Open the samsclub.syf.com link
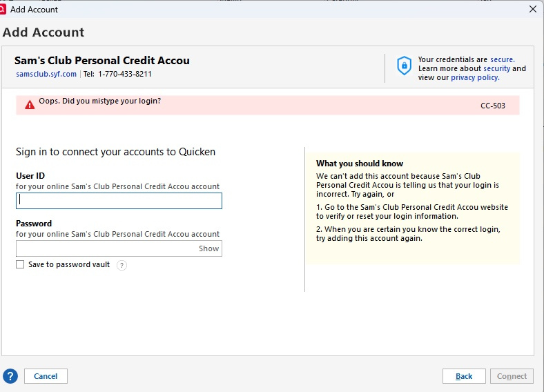This screenshot has height=392, width=544. (46, 74)
